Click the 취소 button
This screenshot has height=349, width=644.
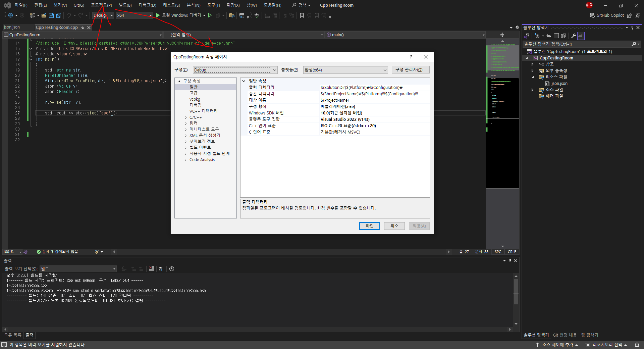(x=394, y=226)
